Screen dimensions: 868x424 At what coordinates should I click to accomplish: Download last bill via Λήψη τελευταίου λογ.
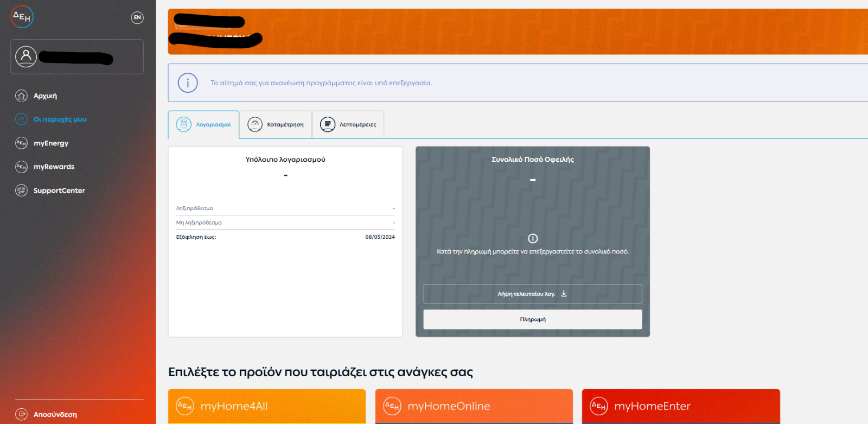tap(533, 294)
